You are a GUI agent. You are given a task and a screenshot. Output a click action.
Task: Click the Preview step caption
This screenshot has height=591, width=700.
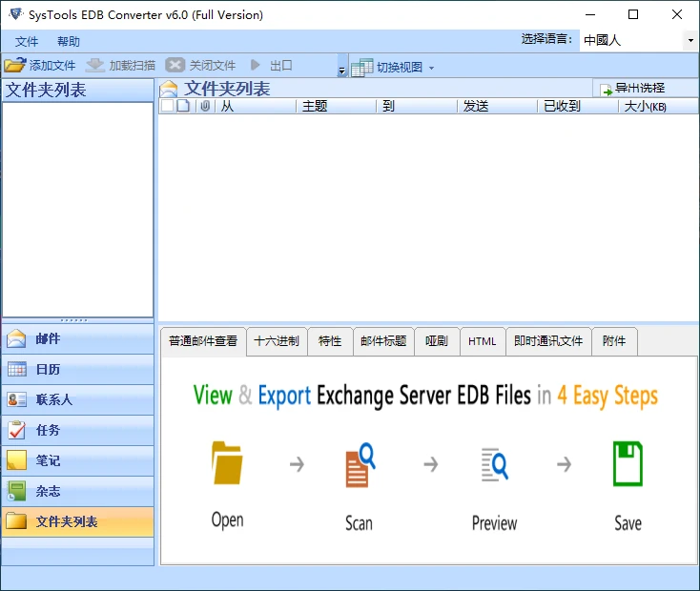(495, 523)
